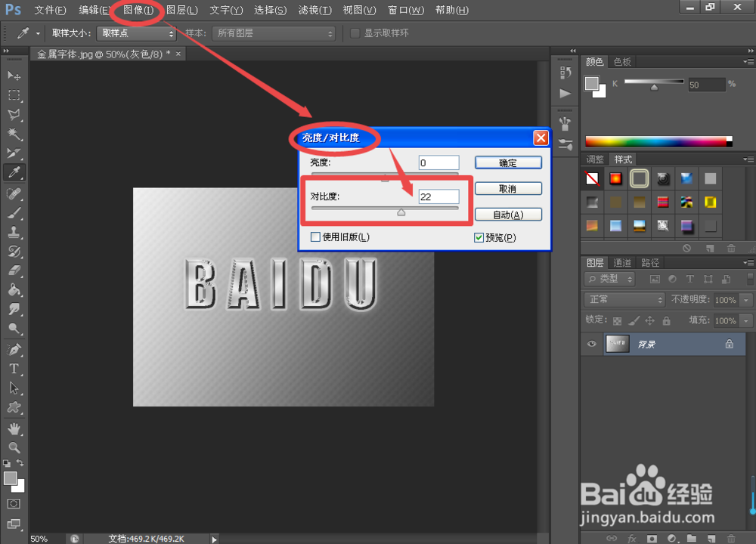
Task: Select the Horizontal Type tool
Action: 14,369
